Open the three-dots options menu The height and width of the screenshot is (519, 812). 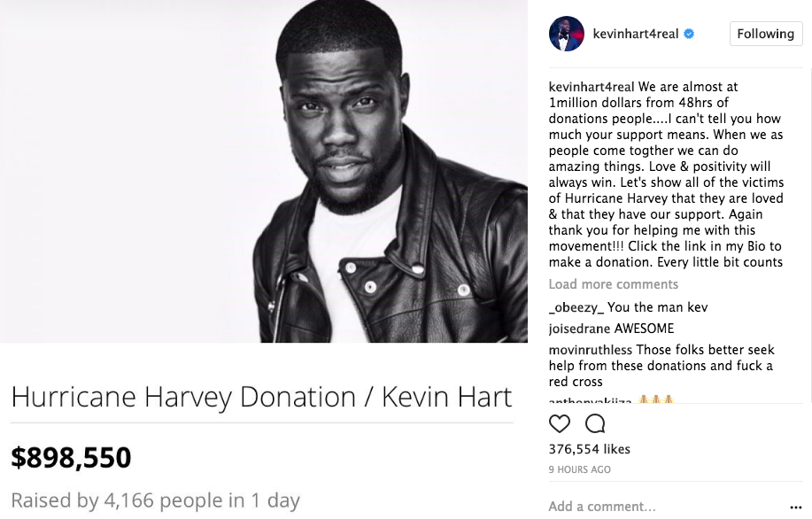click(x=796, y=507)
